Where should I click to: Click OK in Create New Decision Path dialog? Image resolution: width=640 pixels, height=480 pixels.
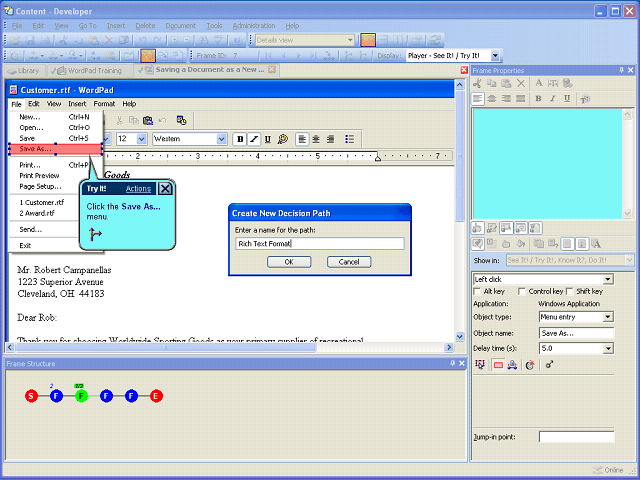289,262
